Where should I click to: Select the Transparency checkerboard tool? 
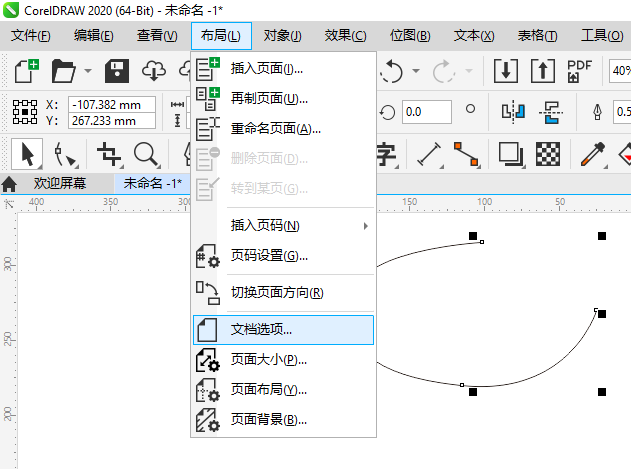click(x=548, y=154)
